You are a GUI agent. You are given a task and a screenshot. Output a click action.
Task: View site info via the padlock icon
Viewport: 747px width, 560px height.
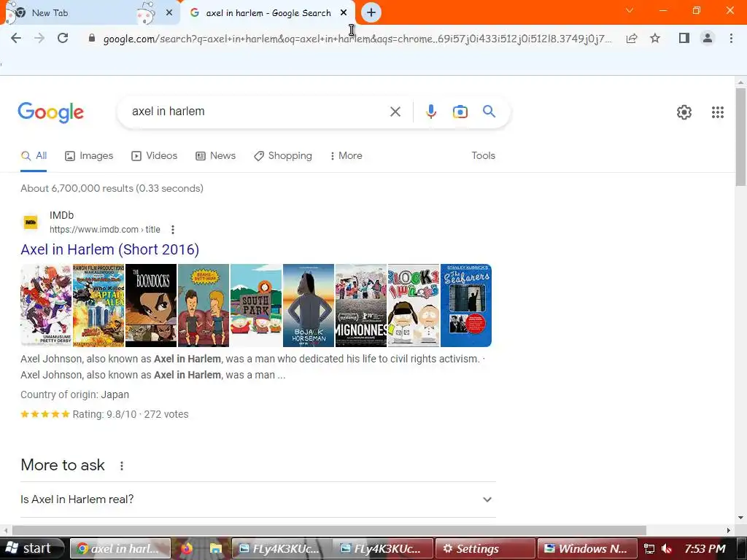[x=92, y=38]
